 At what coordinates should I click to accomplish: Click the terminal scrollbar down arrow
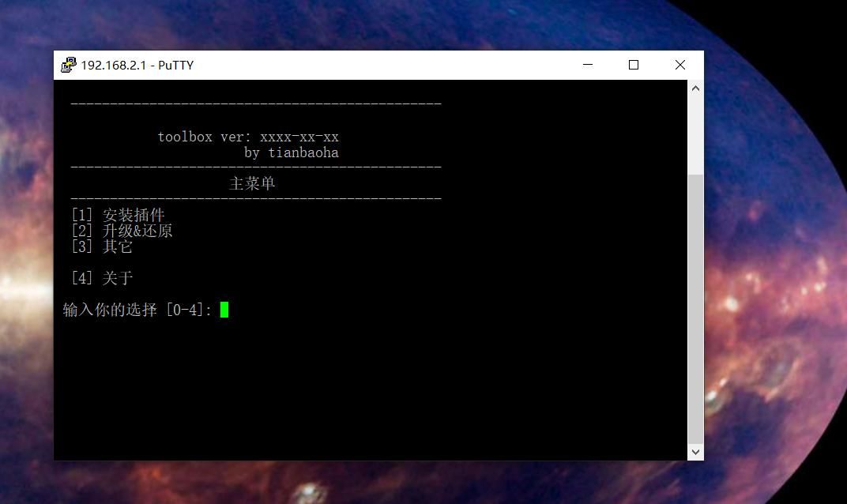pos(695,452)
